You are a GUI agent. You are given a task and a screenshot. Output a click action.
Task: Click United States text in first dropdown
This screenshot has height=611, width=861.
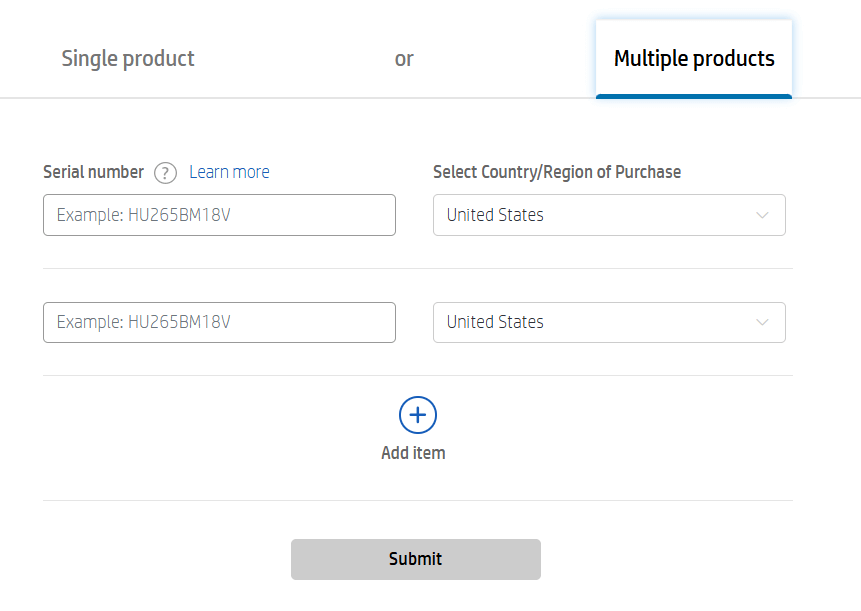pyautogui.click(x=495, y=215)
